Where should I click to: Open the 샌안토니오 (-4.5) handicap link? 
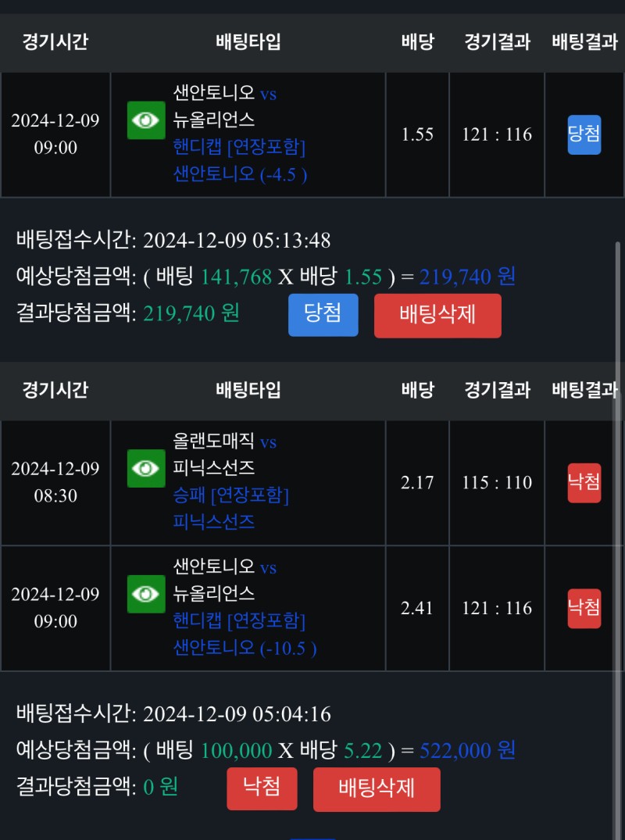click(240, 173)
